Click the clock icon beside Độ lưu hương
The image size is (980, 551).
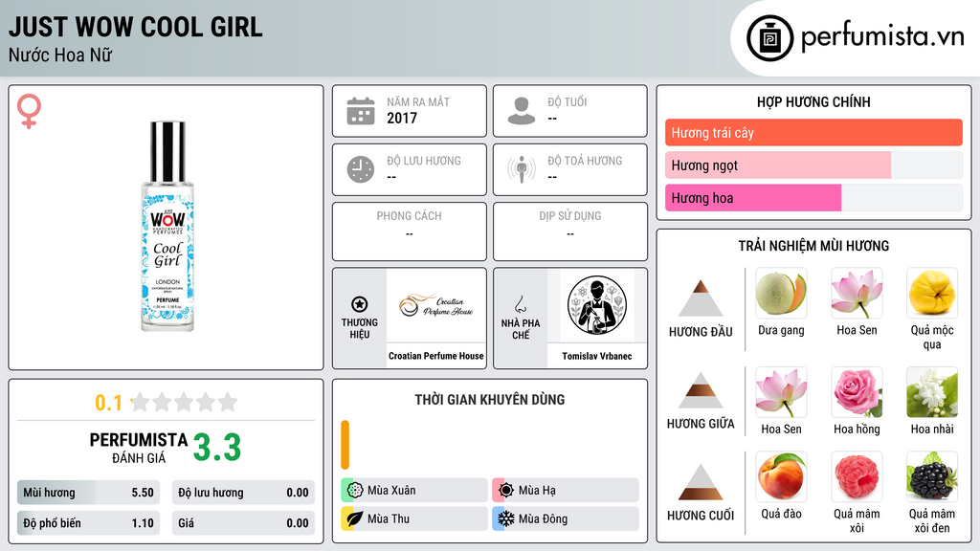(361, 169)
